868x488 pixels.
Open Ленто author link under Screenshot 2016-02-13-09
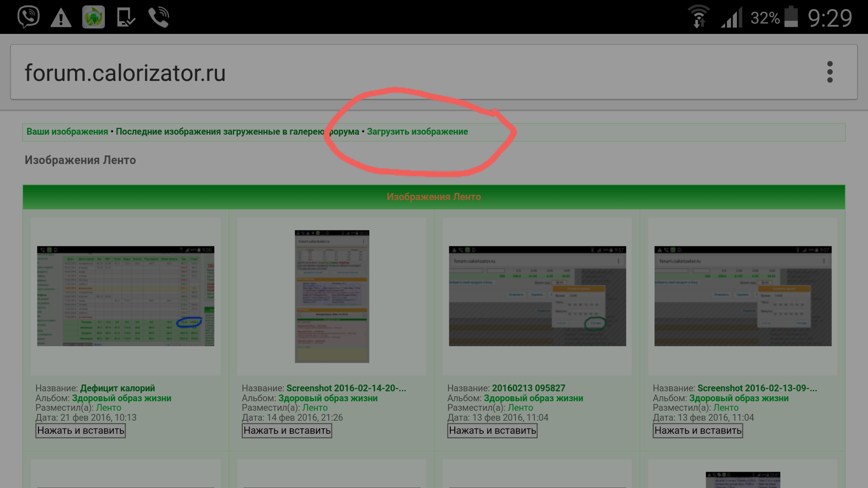pyautogui.click(x=726, y=408)
